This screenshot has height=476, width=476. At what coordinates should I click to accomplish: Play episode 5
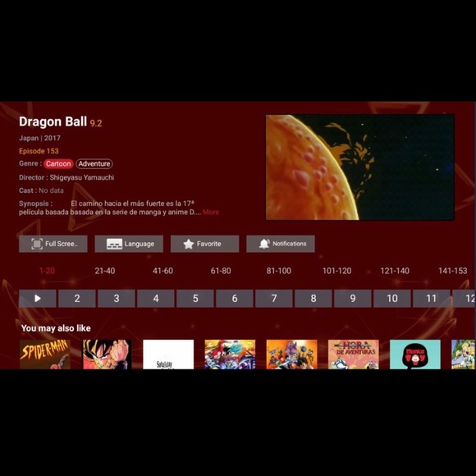(195, 299)
